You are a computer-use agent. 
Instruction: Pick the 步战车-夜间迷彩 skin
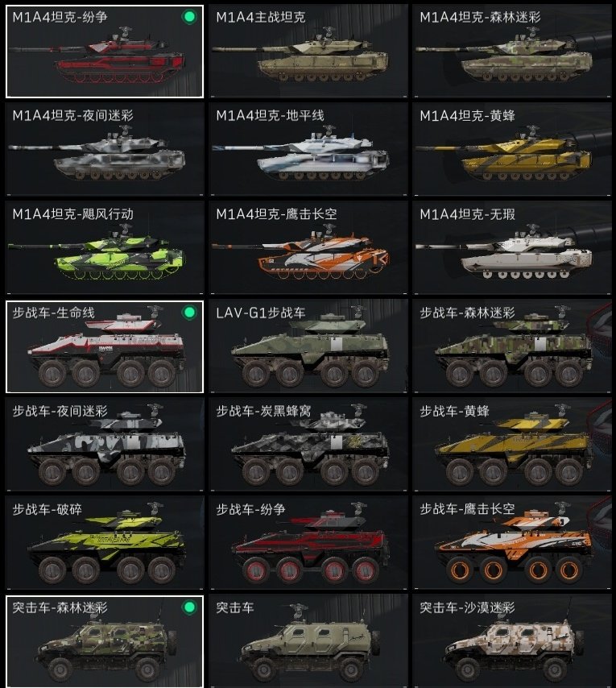click(105, 445)
